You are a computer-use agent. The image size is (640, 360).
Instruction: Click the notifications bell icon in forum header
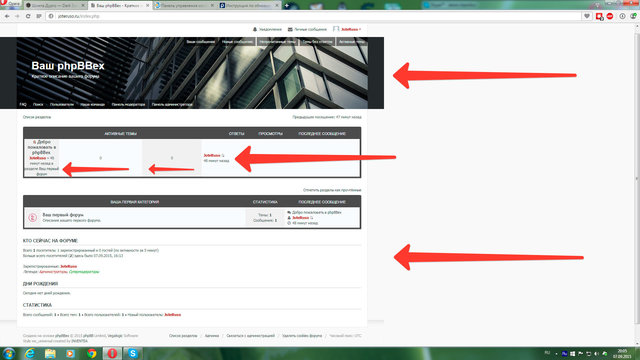point(255,29)
